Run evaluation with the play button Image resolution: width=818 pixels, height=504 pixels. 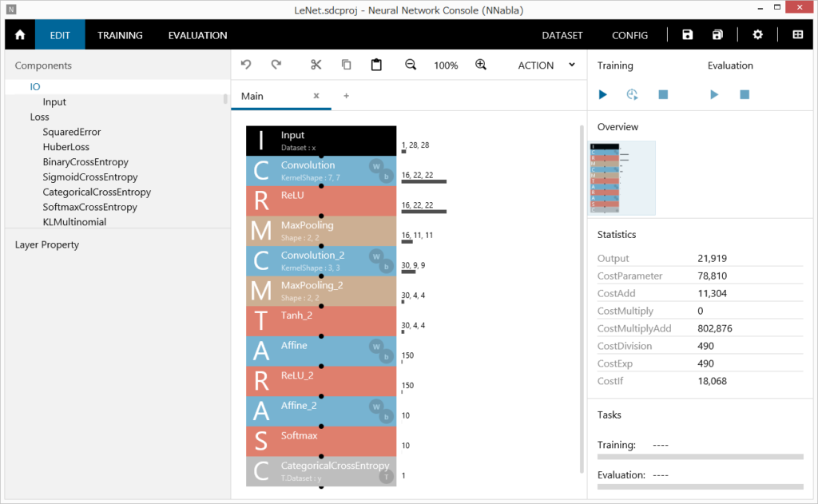714,94
